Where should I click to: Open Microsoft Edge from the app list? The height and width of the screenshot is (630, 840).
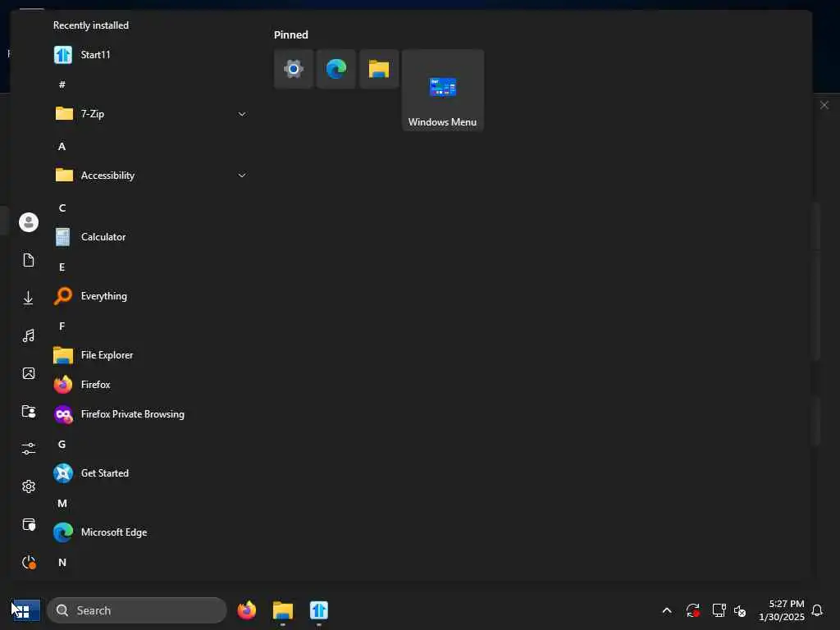point(150,532)
